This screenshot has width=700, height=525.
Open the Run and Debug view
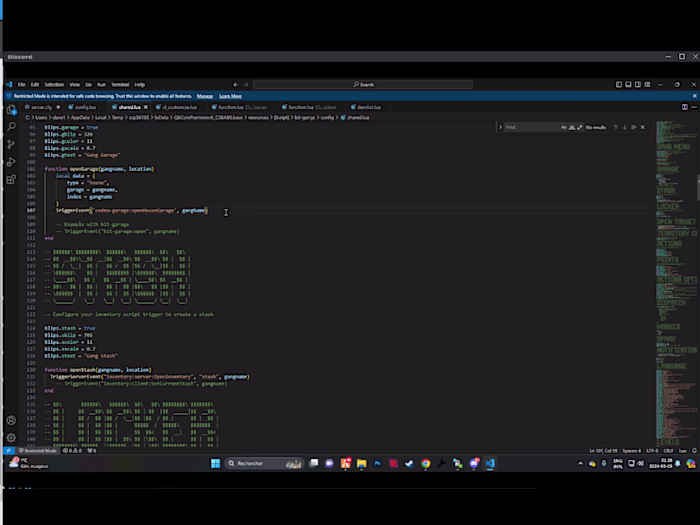tap(12, 162)
